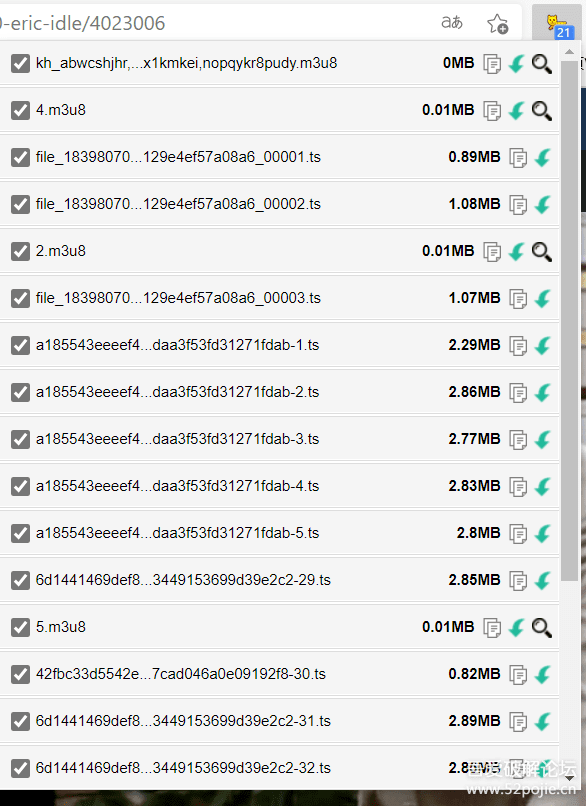Click the 2.29MB size value
Screen dimensions: 586x806
coord(474,345)
